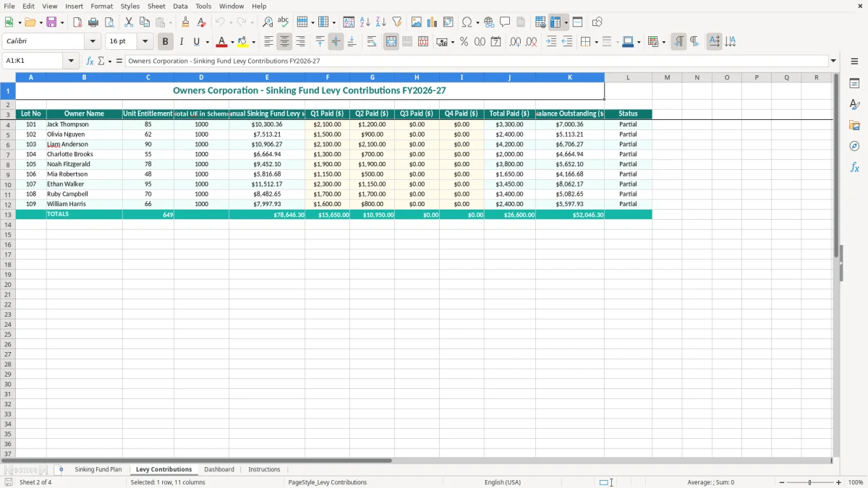Open the Sheet menu

click(x=156, y=6)
